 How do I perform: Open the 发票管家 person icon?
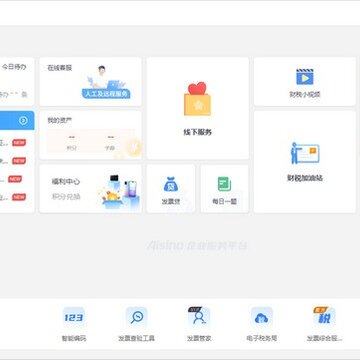click(199, 317)
